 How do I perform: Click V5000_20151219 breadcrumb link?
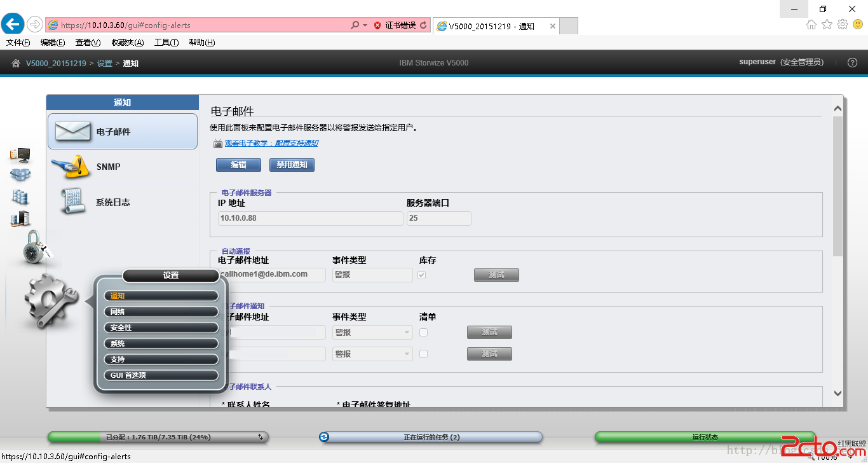56,63
